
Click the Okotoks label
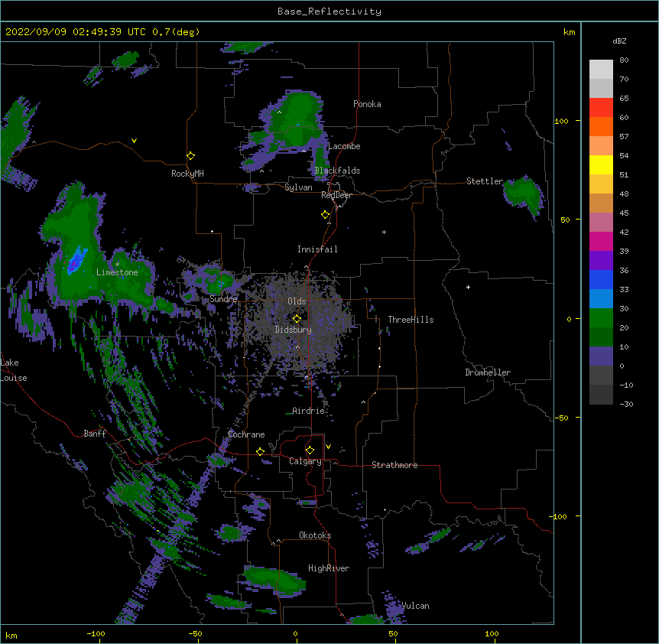[x=315, y=535]
